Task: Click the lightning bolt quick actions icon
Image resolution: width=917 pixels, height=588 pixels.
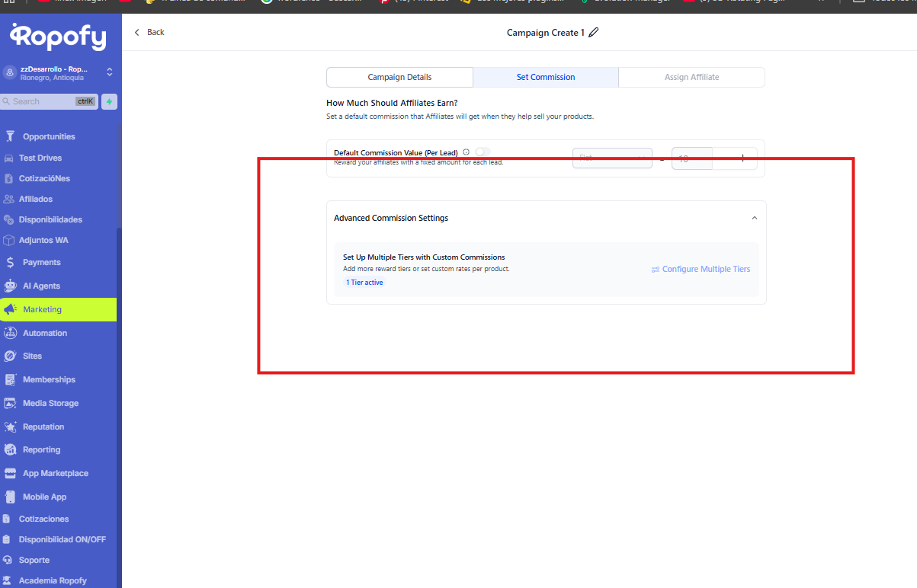Action: coord(109,101)
